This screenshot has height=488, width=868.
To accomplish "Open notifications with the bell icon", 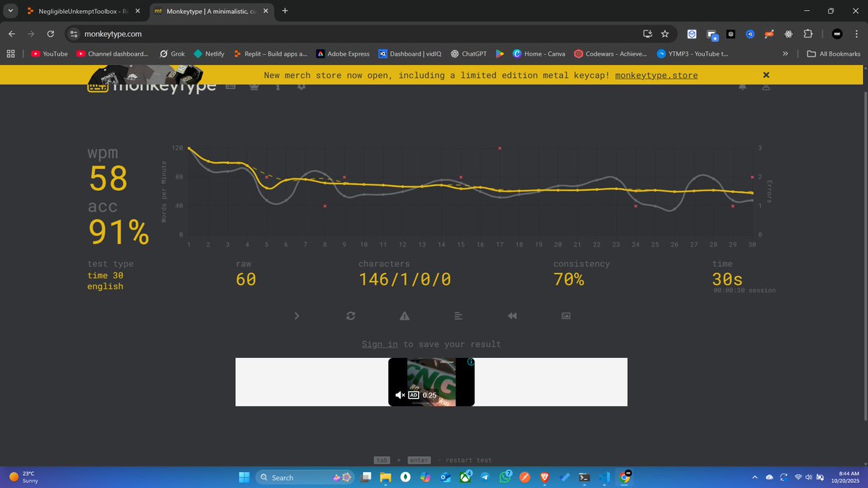I will [744, 86].
